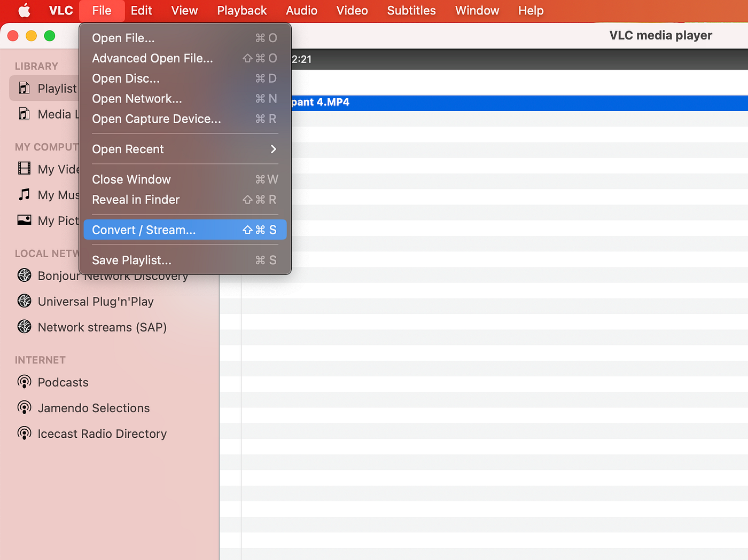Select Close Window in File menu
This screenshot has width=748, height=560.
point(185,179)
